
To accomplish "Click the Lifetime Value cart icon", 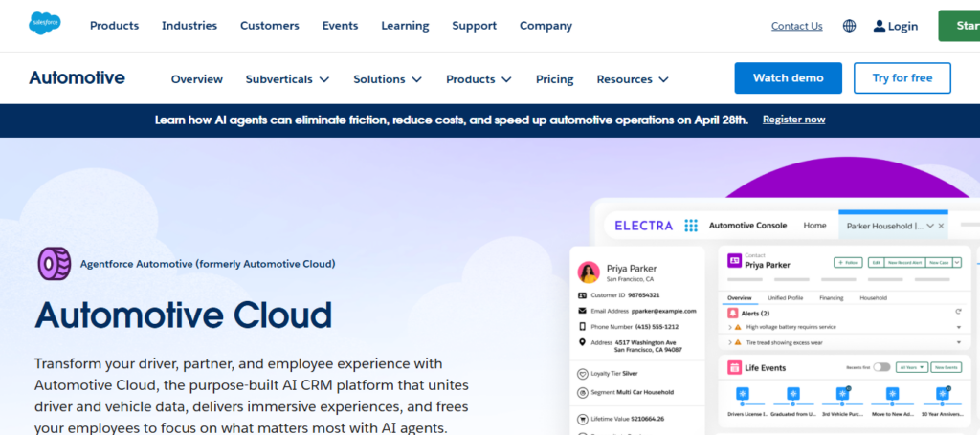I will click(x=583, y=419).
